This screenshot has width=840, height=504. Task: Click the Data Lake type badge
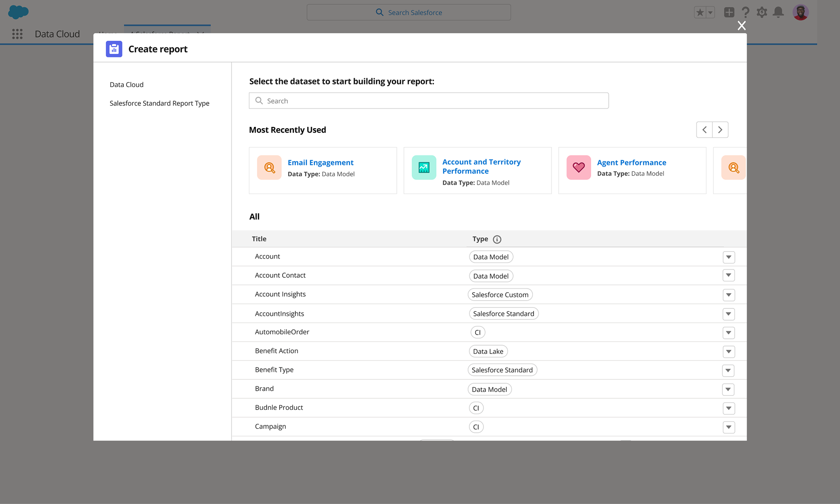pos(488,351)
